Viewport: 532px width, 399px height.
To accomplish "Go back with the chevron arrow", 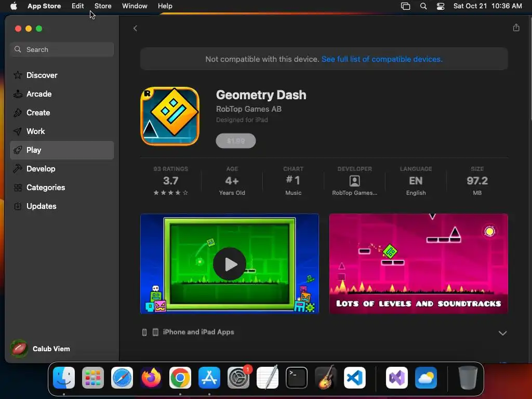I will click(135, 28).
